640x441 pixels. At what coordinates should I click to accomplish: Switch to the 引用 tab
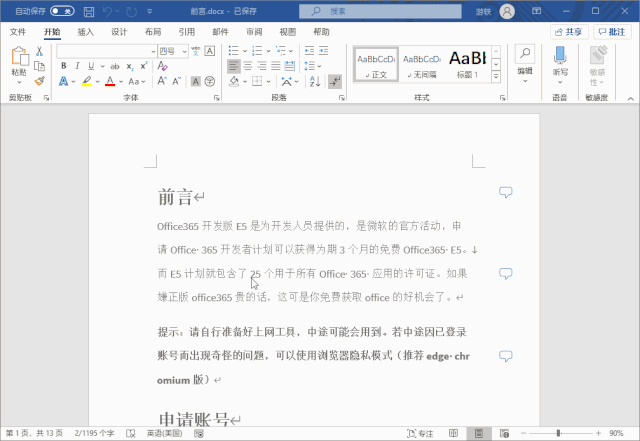[187, 32]
